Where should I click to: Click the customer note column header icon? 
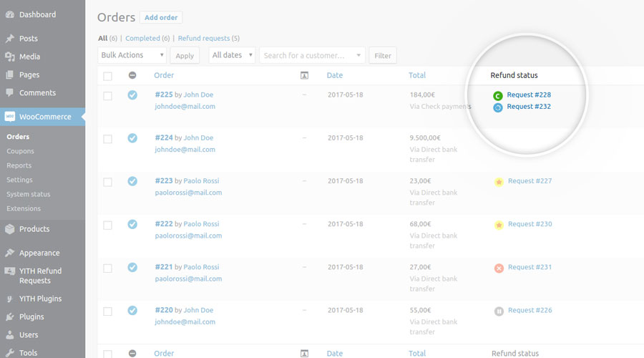304,75
